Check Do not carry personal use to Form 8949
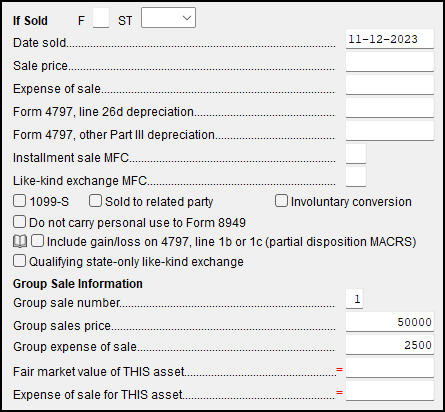This screenshot has width=445, height=412. (19, 222)
